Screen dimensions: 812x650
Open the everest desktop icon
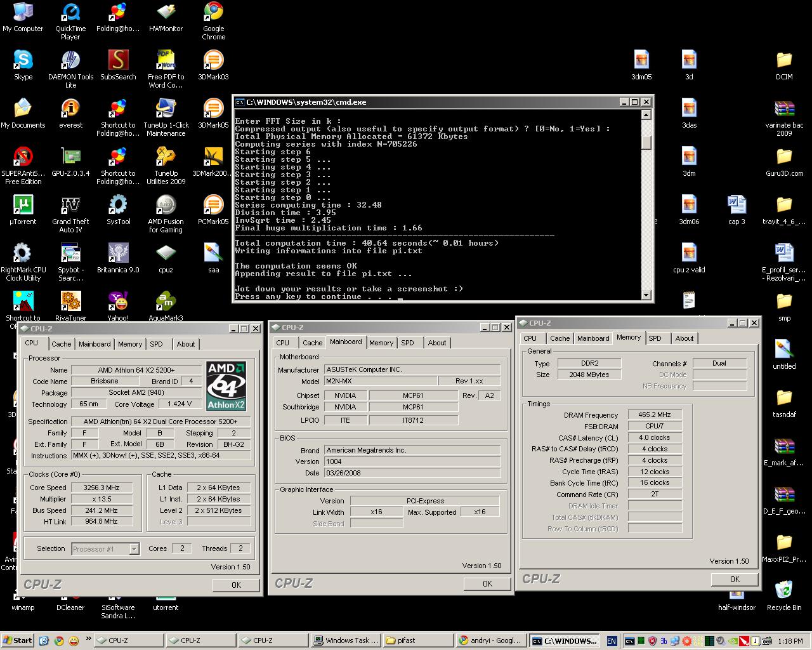(70, 114)
